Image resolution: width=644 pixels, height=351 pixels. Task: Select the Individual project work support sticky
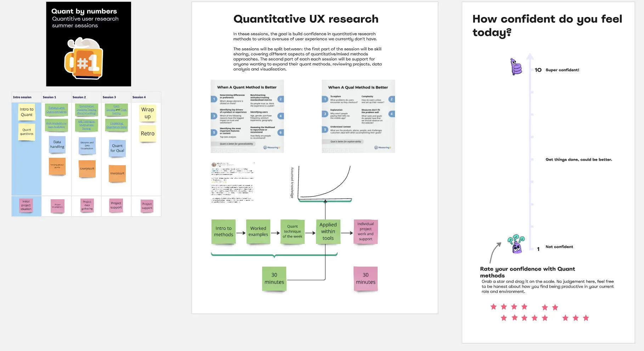coord(366,232)
